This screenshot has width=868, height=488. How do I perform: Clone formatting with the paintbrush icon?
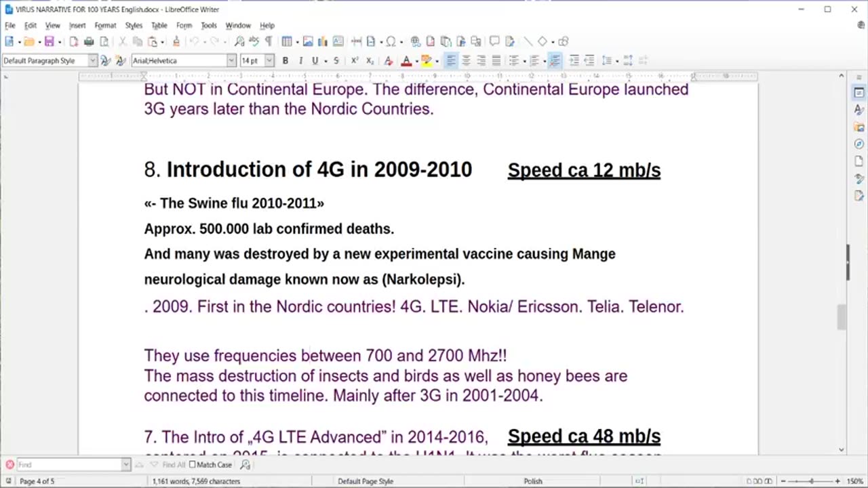point(176,41)
